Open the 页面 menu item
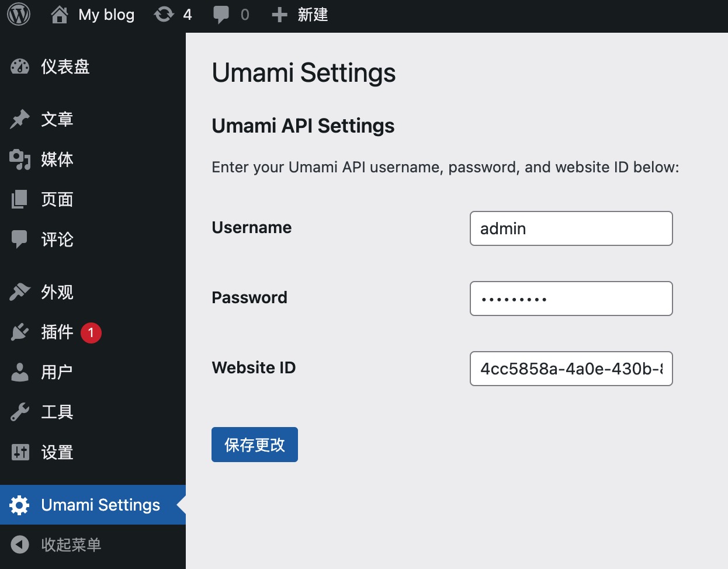Screen dimensions: 728x569 93,199
